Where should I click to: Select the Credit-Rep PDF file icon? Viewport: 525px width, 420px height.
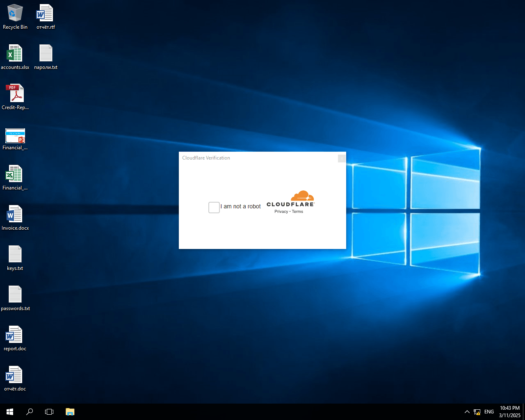(x=15, y=94)
